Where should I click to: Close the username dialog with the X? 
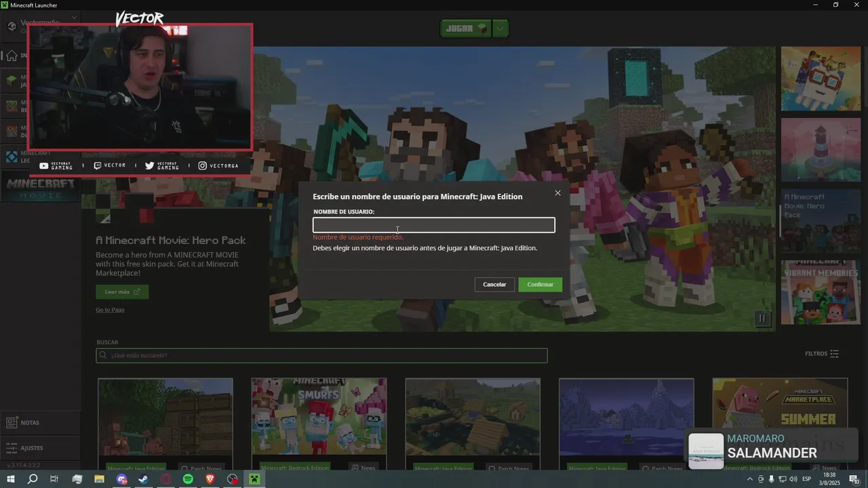(x=557, y=193)
